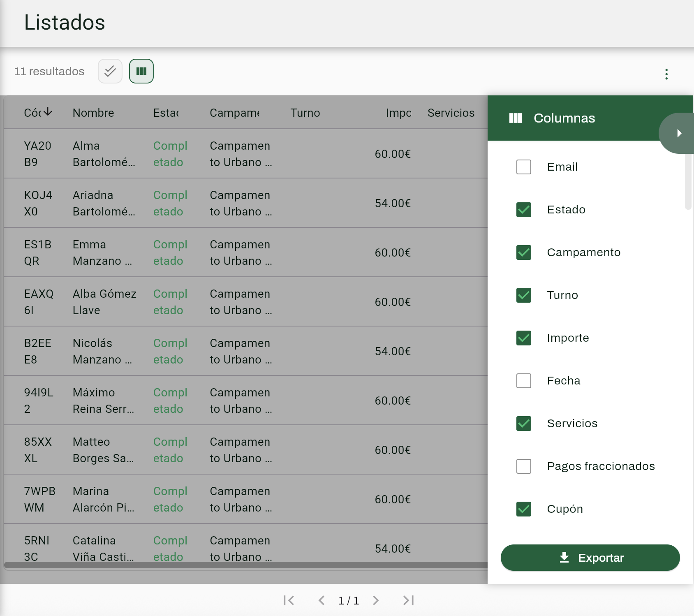The image size is (694, 616).
Task: Sort table by Nombre column header
Action: point(93,113)
